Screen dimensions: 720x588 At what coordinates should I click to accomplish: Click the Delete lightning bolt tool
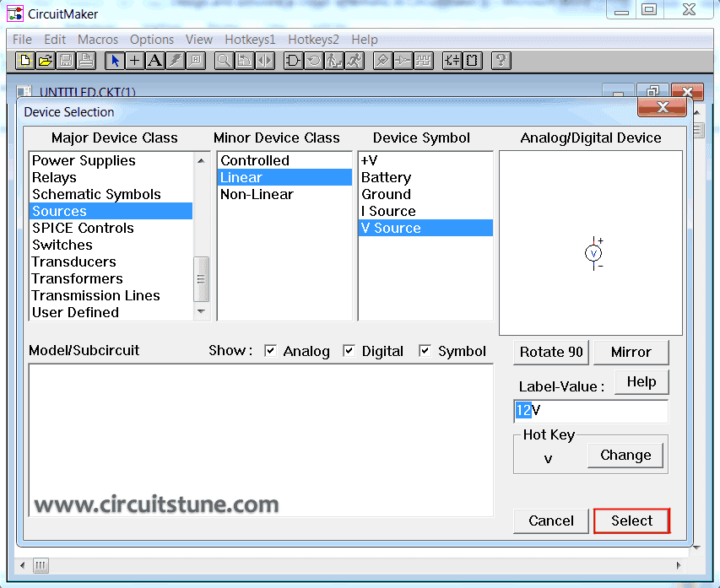point(173,60)
